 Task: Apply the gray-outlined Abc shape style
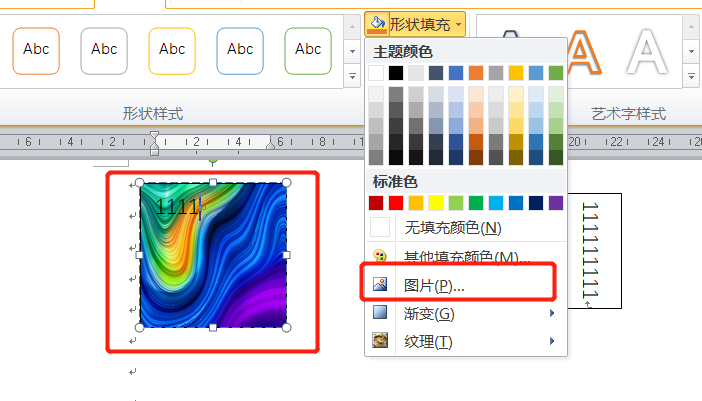(104, 50)
